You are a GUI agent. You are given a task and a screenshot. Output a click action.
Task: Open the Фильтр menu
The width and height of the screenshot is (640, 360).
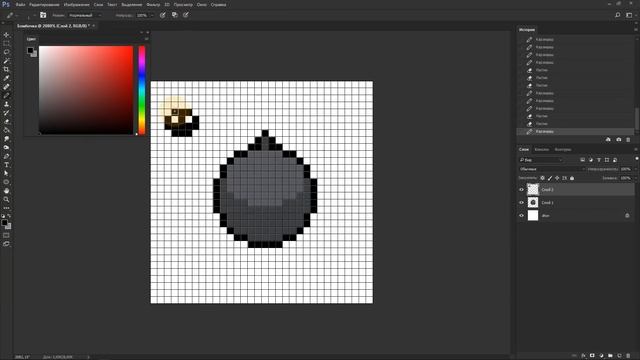(x=153, y=4)
